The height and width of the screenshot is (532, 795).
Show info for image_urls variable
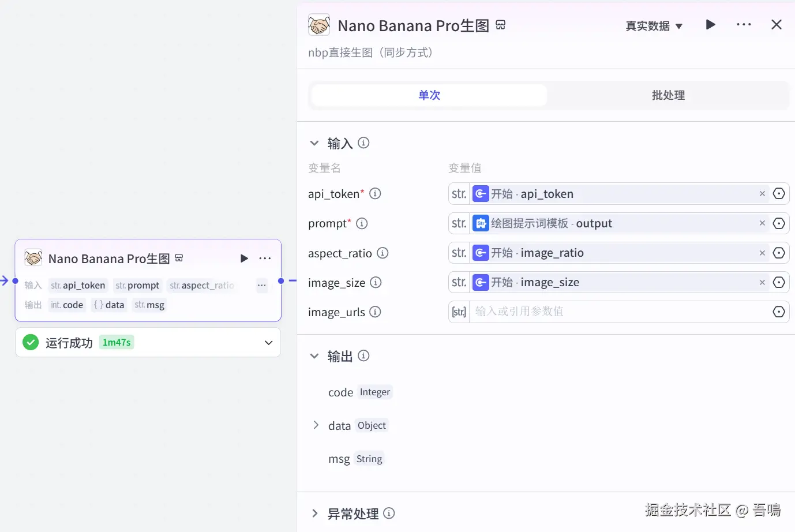(x=375, y=312)
